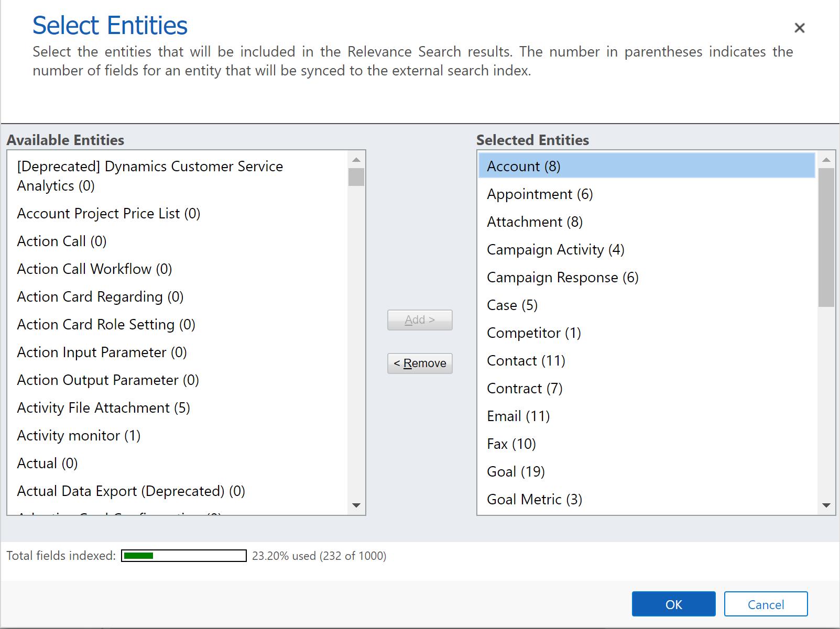
Task: Select Fax (10) entity
Action: [x=647, y=444]
